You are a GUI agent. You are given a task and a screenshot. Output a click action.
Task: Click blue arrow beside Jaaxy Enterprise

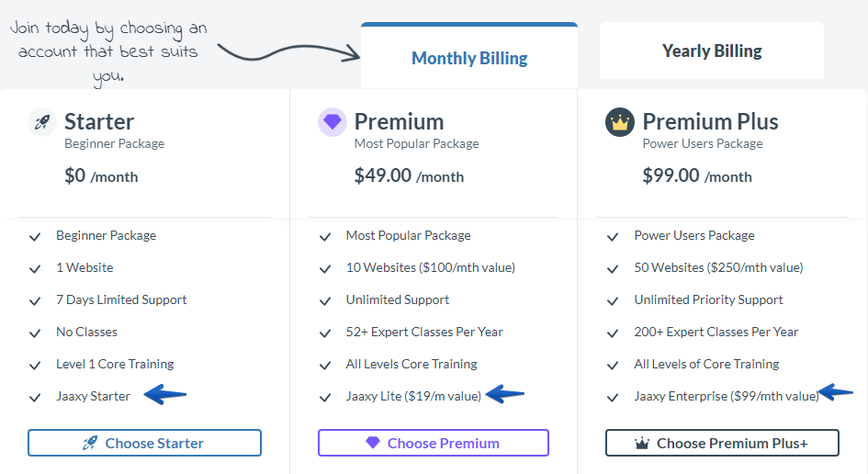(x=836, y=392)
